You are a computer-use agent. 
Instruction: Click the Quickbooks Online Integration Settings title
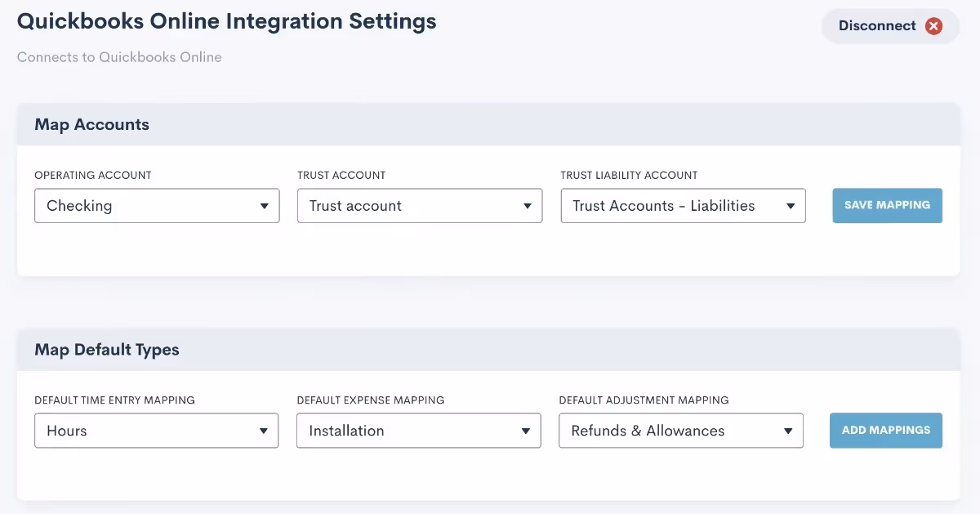(x=226, y=22)
